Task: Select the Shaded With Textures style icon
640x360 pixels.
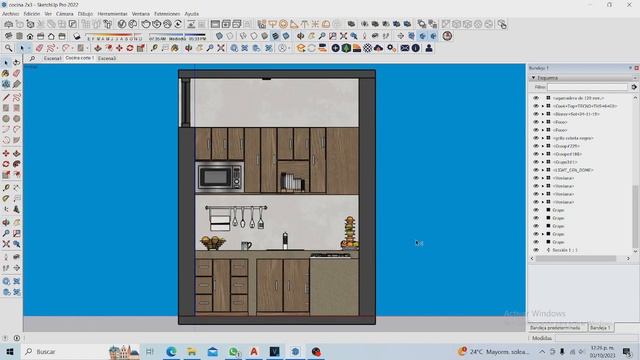Action: [x=276, y=36]
